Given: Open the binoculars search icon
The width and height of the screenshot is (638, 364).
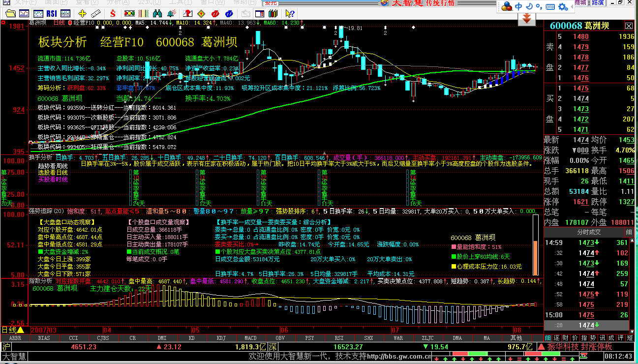Looking at the screenshot, I should (156, 13).
